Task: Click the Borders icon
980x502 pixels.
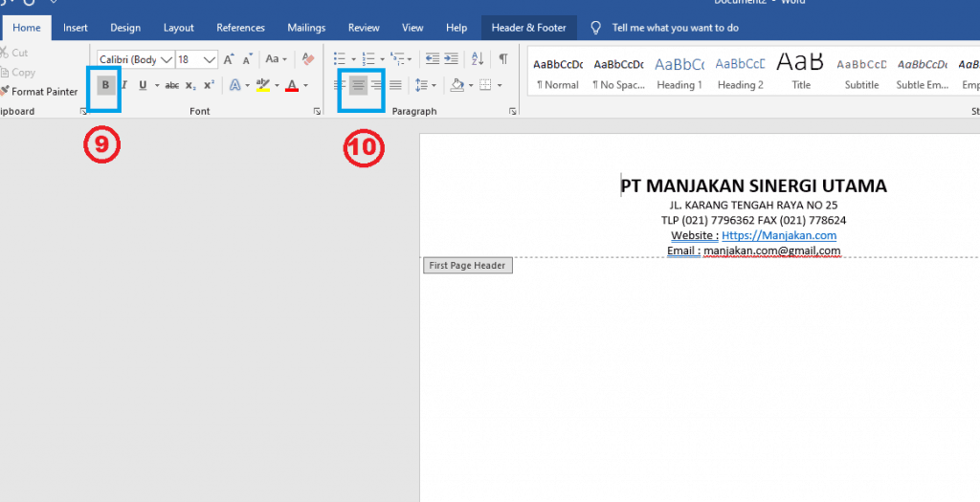Action: [x=485, y=85]
